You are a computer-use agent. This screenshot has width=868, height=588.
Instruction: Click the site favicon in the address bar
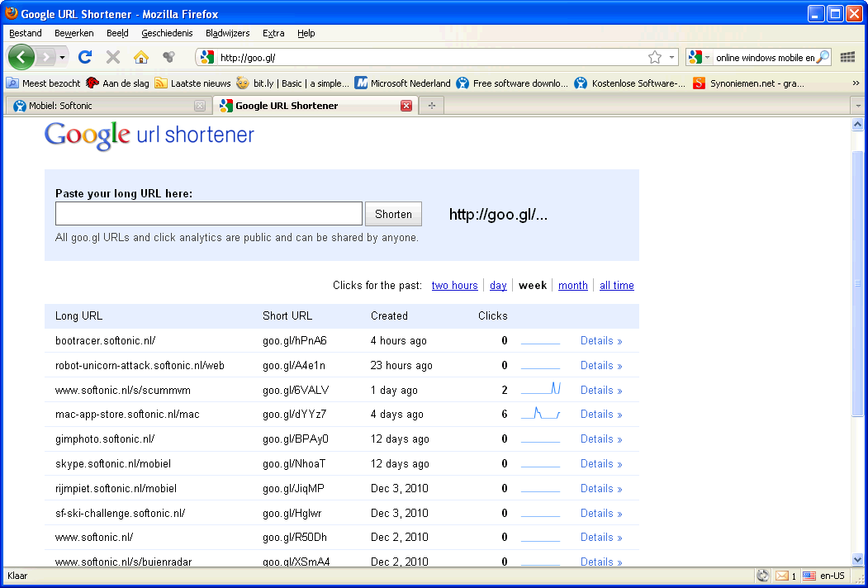pyautogui.click(x=207, y=57)
